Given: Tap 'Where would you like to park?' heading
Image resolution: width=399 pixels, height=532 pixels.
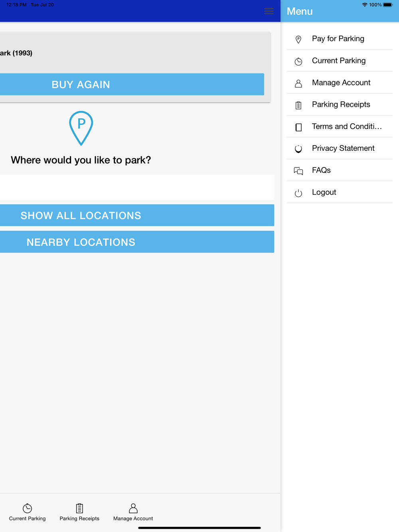Looking at the screenshot, I should point(81,160).
